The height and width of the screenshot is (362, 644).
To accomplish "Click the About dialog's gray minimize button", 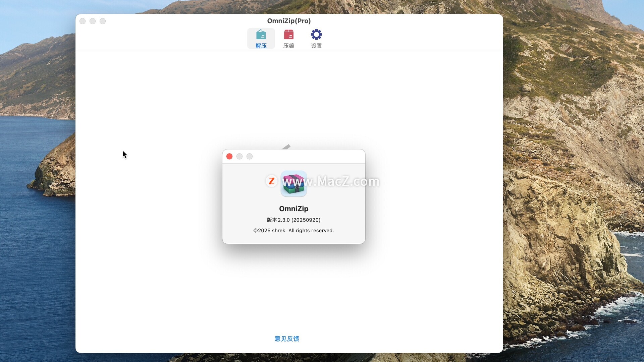I will tap(239, 157).
